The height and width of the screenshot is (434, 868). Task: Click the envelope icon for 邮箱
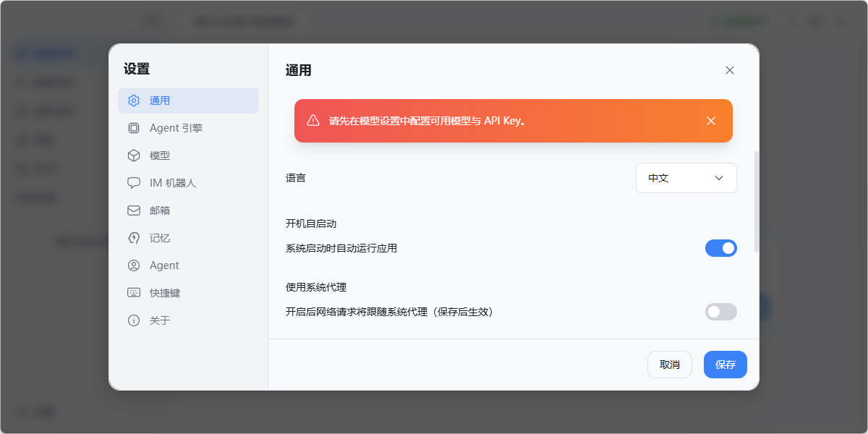coord(134,210)
